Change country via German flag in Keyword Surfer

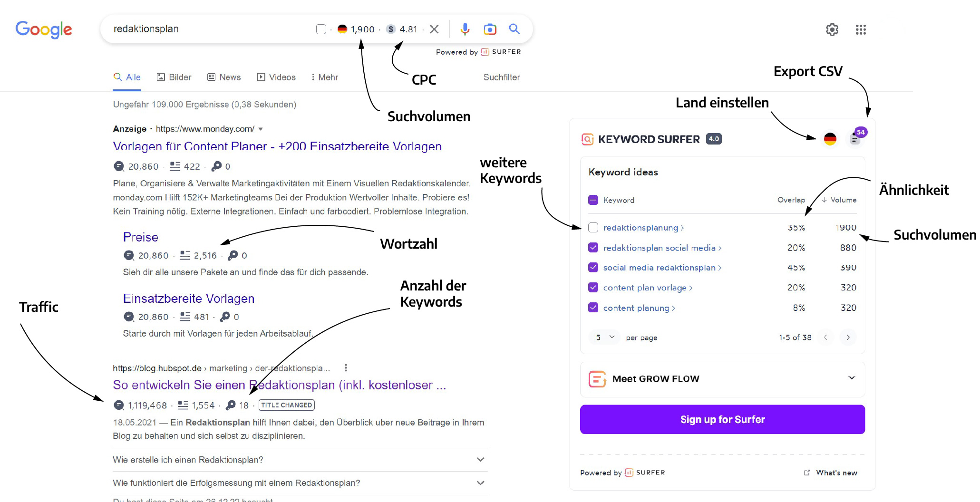830,139
